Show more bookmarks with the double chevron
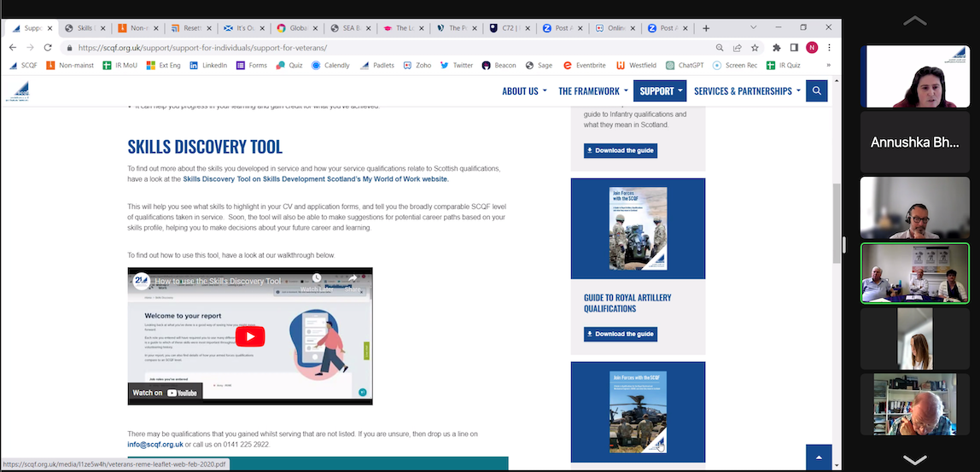Viewport: 980px width, 472px height. [829, 65]
